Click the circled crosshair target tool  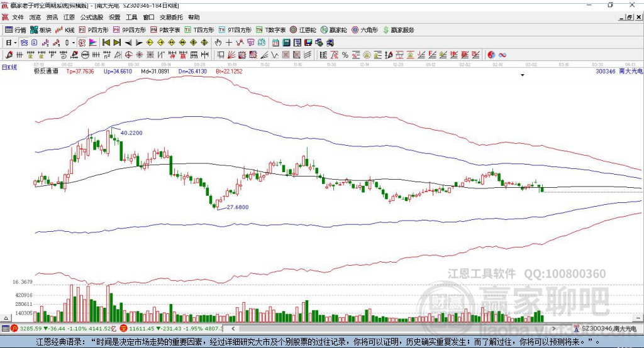click(128, 55)
